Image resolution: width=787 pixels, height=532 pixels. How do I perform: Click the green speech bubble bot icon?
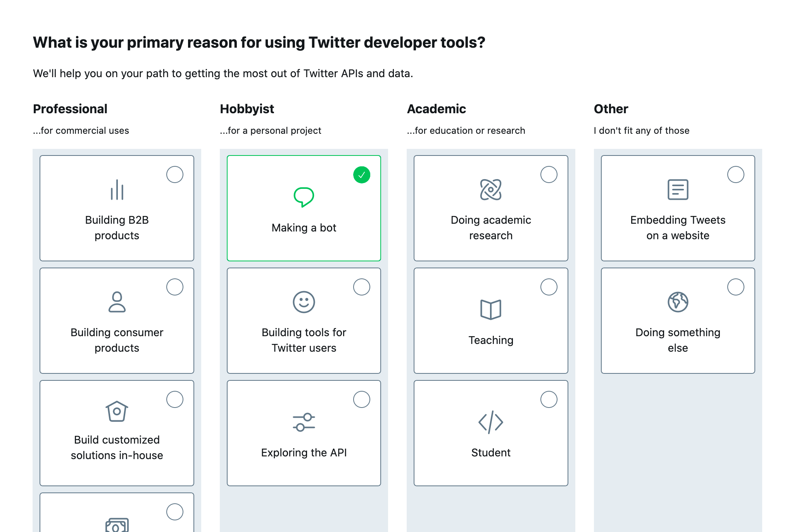click(304, 197)
